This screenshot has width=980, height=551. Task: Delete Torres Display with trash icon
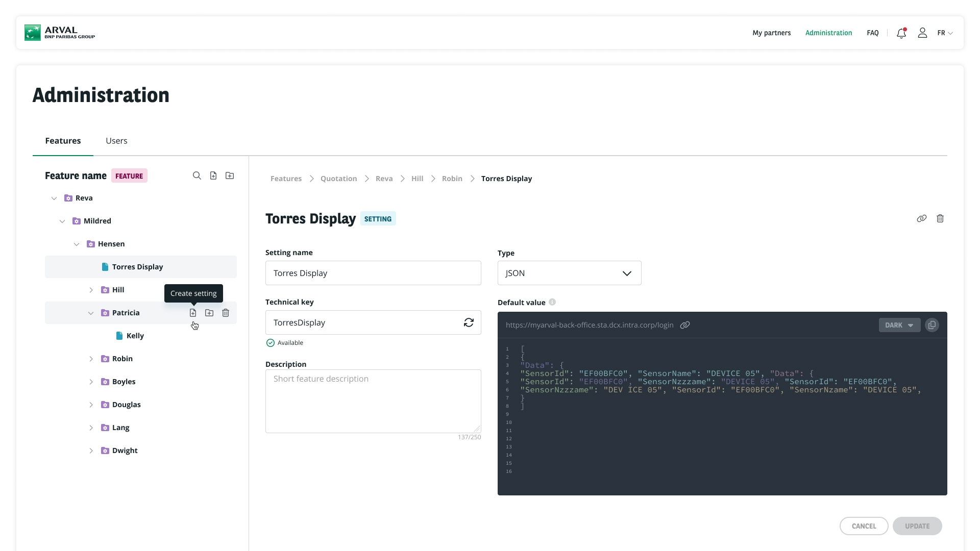tap(940, 218)
